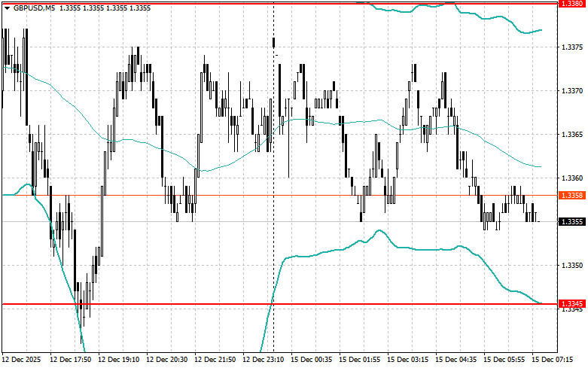Viewport: 588px width, 368px height.
Task: Open the chart menu triangle beside GBPUSD,M5
Action: click(7, 8)
